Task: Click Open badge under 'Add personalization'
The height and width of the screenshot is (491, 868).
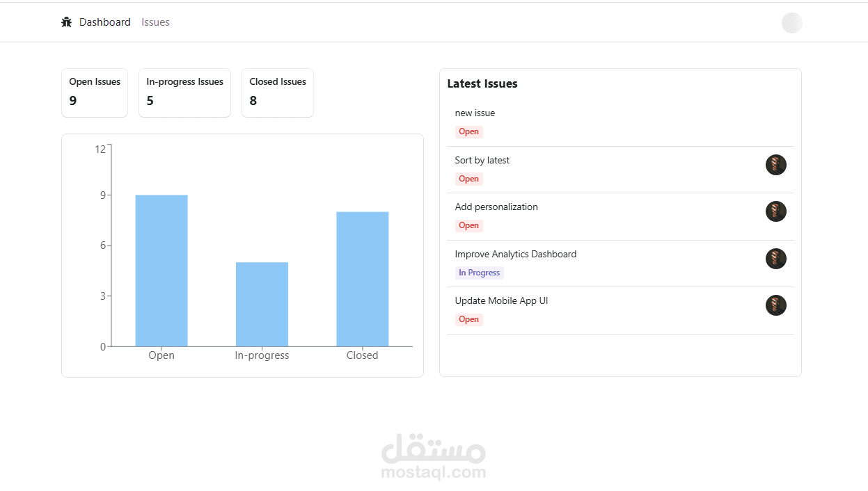Action: coord(469,225)
